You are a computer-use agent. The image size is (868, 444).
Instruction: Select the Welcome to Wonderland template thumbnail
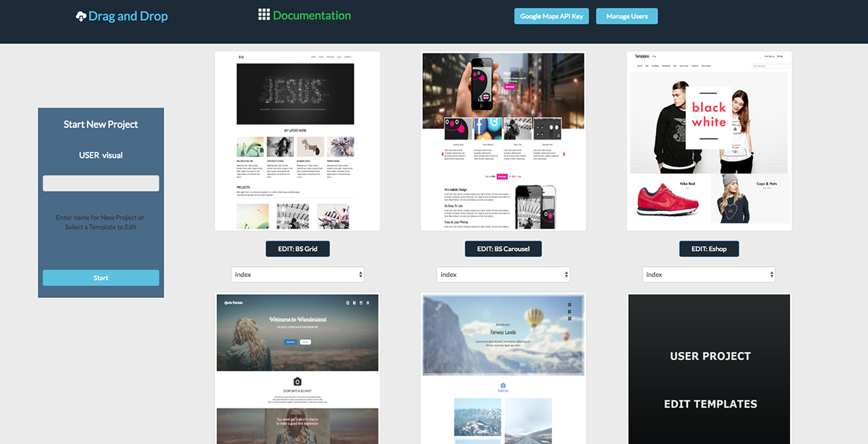pos(298,369)
